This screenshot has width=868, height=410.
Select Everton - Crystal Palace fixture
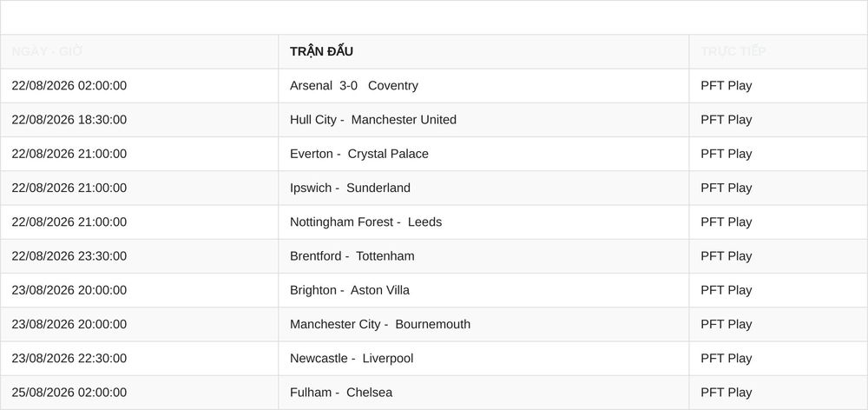(358, 154)
